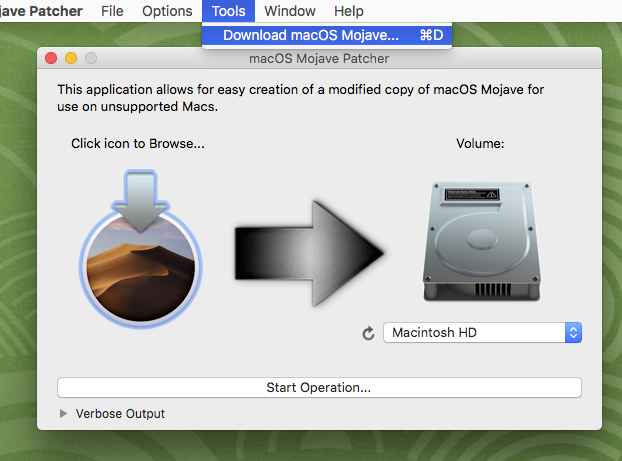Image resolution: width=622 pixels, height=461 pixels.
Task: Open the Options menu
Action: (x=167, y=11)
